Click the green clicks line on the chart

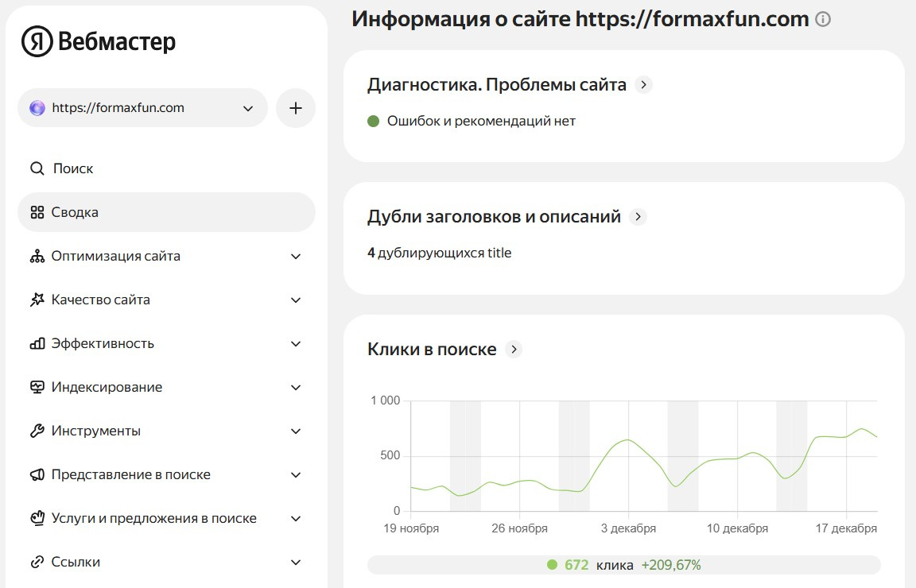click(629, 439)
